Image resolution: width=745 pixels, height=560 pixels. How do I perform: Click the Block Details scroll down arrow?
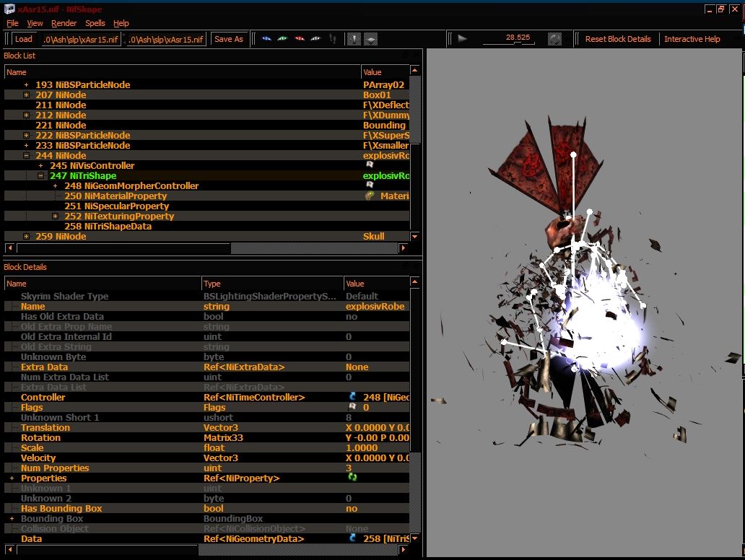[415, 538]
